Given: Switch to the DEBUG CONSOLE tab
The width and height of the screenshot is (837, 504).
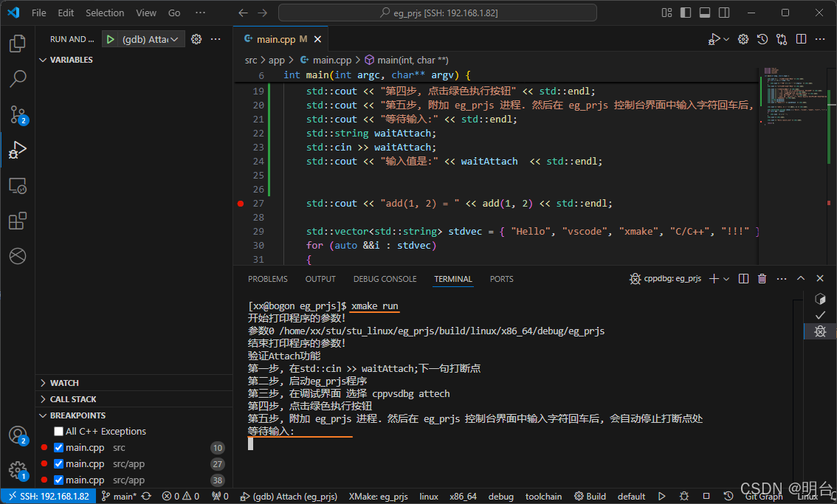Looking at the screenshot, I should point(385,279).
